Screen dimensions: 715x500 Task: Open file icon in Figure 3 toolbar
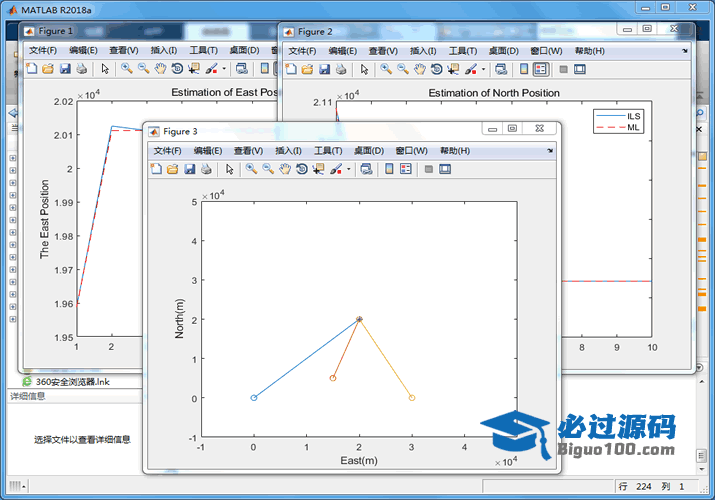point(172,169)
